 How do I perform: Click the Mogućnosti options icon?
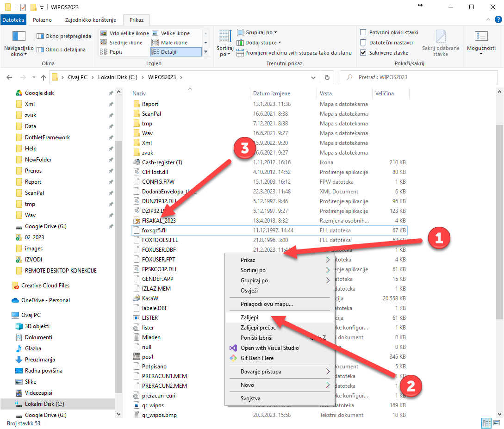481,37
